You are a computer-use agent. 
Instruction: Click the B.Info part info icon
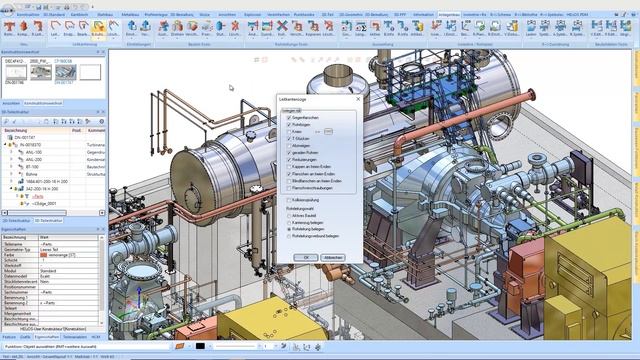[389, 27]
